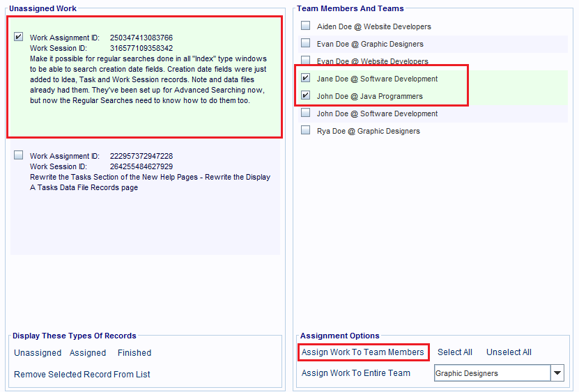The width and height of the screenshot is (579, 392).
Task: Click the Evan Doe @ Graphic Designers label
Action: [x=370, y=44]
